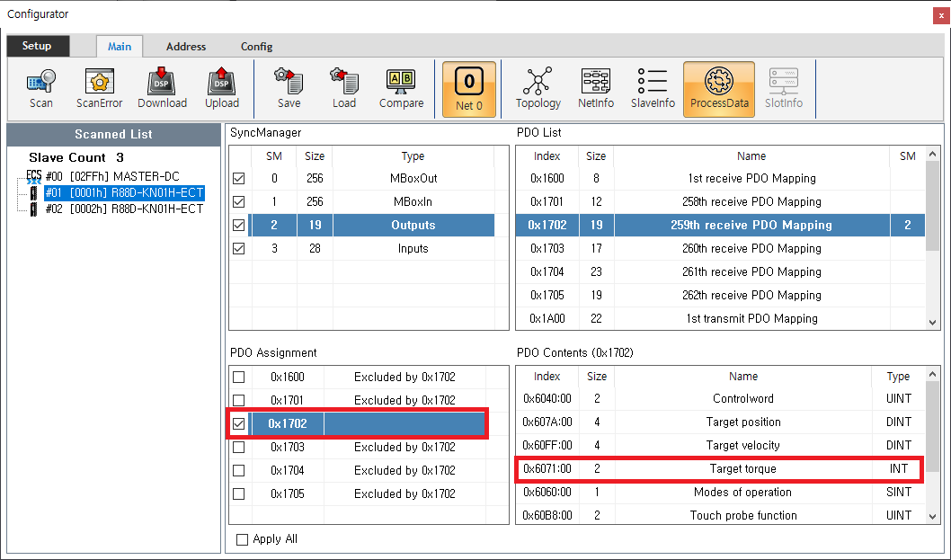
Task: Switch to the Address tab
Action: pos(186,47)
